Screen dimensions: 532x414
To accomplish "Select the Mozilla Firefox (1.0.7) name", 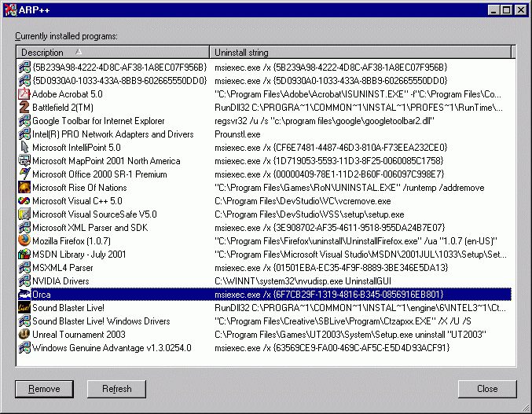I will point(72,240).
